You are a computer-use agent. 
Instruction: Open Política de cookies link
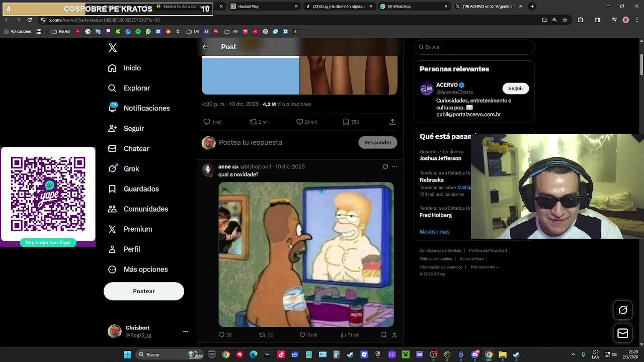click(x=436, y=259)
